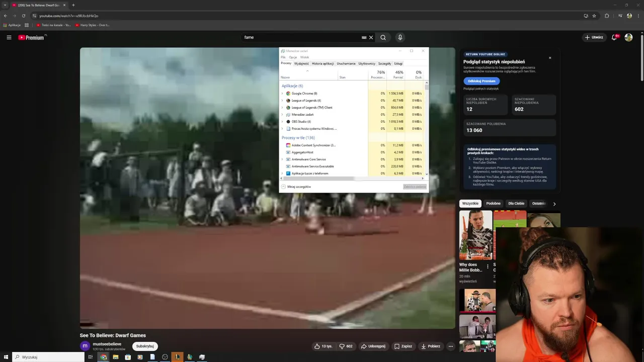Select Wszystkie filter chip
The width and height of the screenshot is (644, 362).
[x=470, y=204]
